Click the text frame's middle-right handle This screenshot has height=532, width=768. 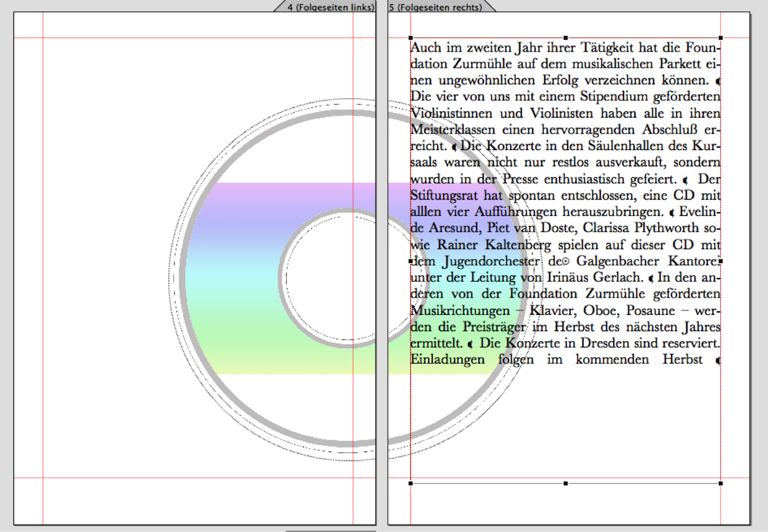pos(721,261)
